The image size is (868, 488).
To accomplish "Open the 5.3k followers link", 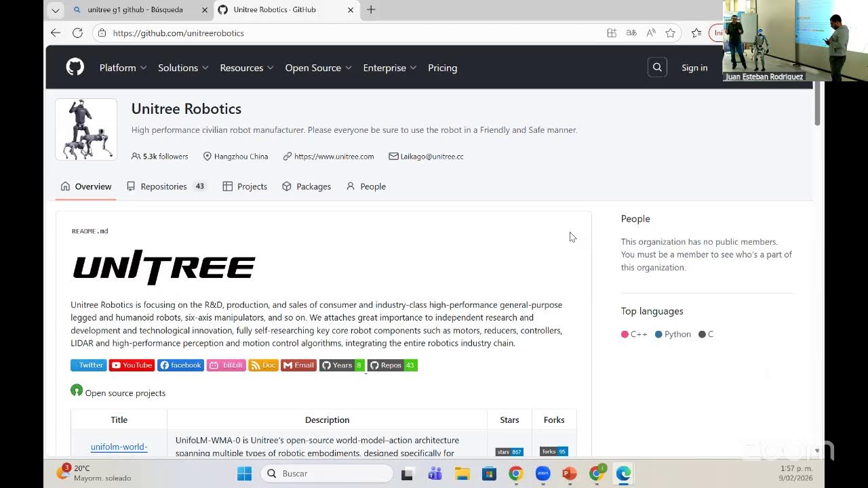I will click(x=160, y=157).
